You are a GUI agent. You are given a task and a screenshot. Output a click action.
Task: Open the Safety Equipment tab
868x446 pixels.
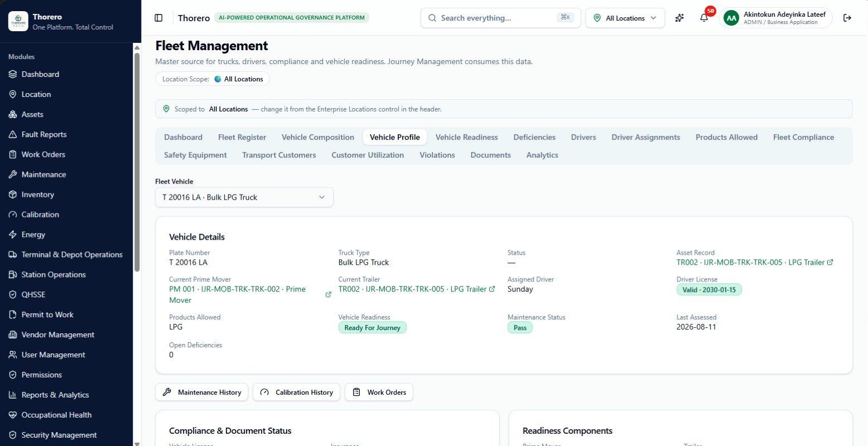(x=195, y=155)
